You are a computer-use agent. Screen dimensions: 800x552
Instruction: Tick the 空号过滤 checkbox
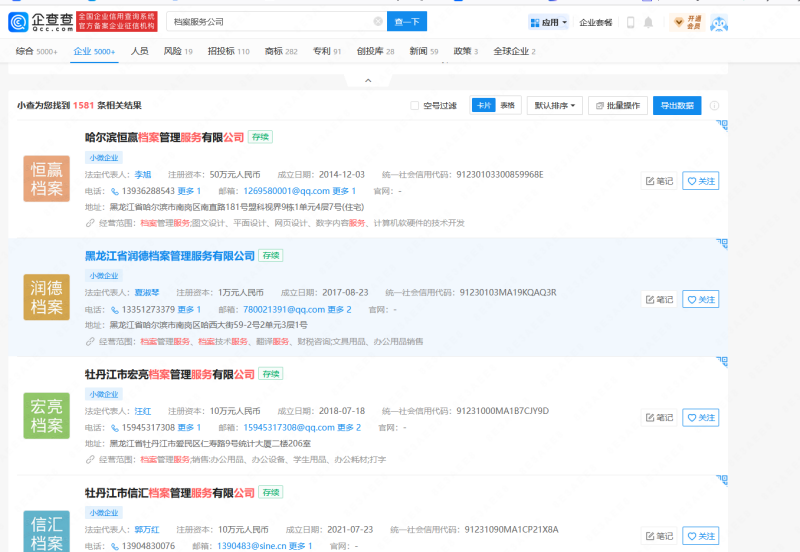tap(414, 106)
